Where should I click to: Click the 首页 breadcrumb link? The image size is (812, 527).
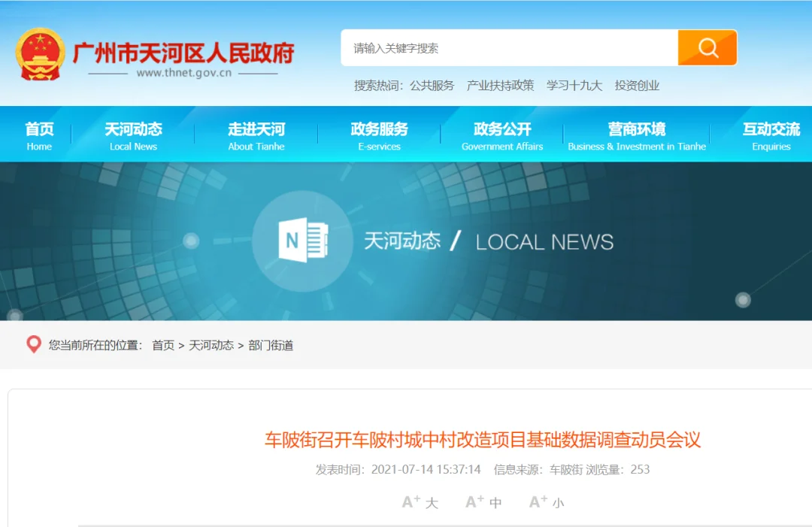point(163,345)
